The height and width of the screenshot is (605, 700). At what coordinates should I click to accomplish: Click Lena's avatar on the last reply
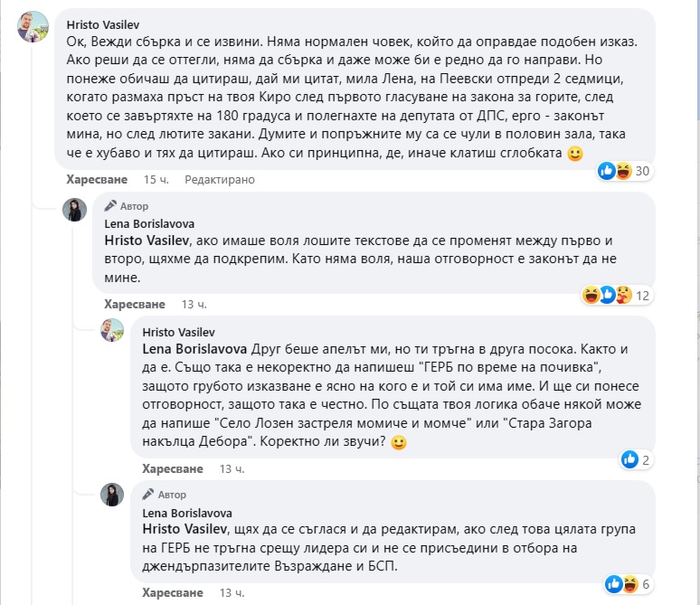click(111, 495)
